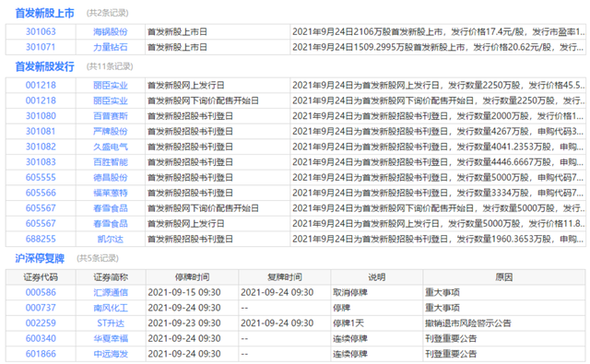Open the 久盛电气 stock name link
This screenshot has height=364, width=590.
click(111, 147)
